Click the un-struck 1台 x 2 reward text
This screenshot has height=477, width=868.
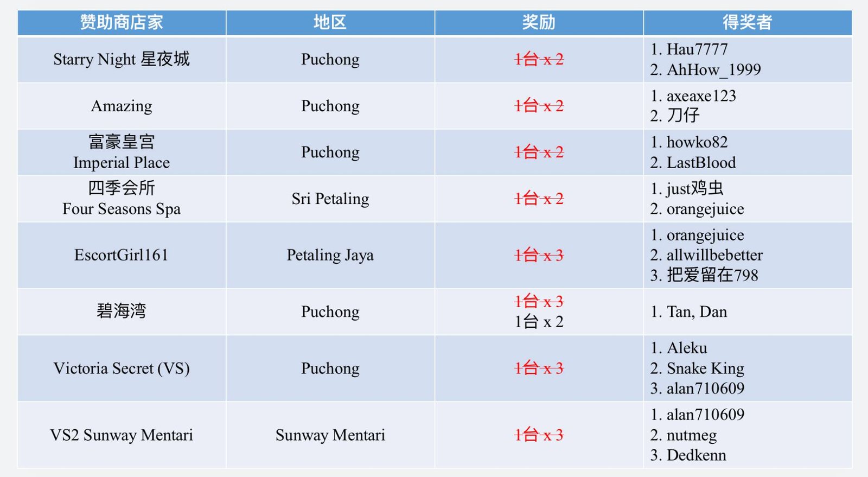(x=539, y=322)
